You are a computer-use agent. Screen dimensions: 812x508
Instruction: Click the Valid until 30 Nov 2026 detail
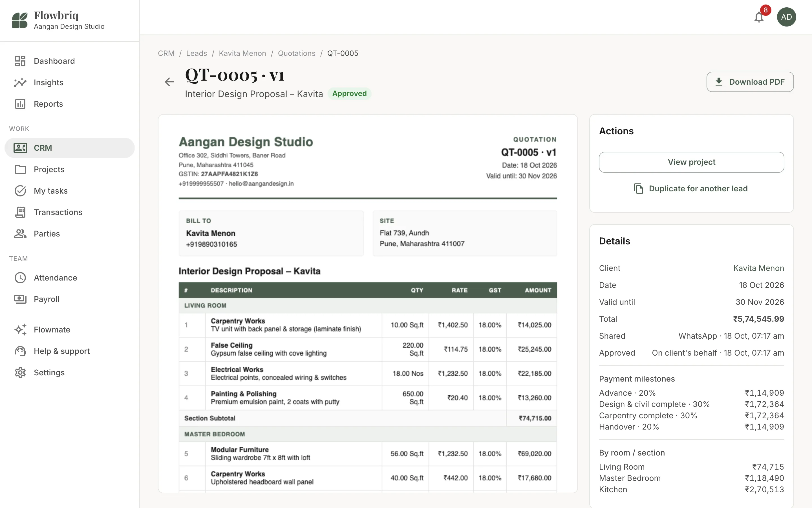(692, 302)
